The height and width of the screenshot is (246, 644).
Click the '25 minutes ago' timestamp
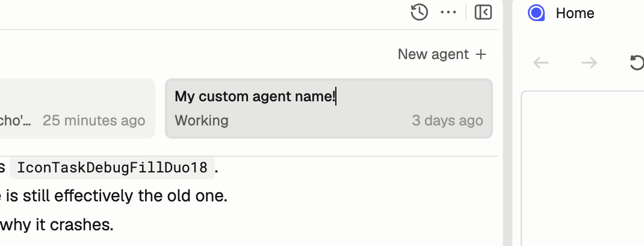coord(94,121)
